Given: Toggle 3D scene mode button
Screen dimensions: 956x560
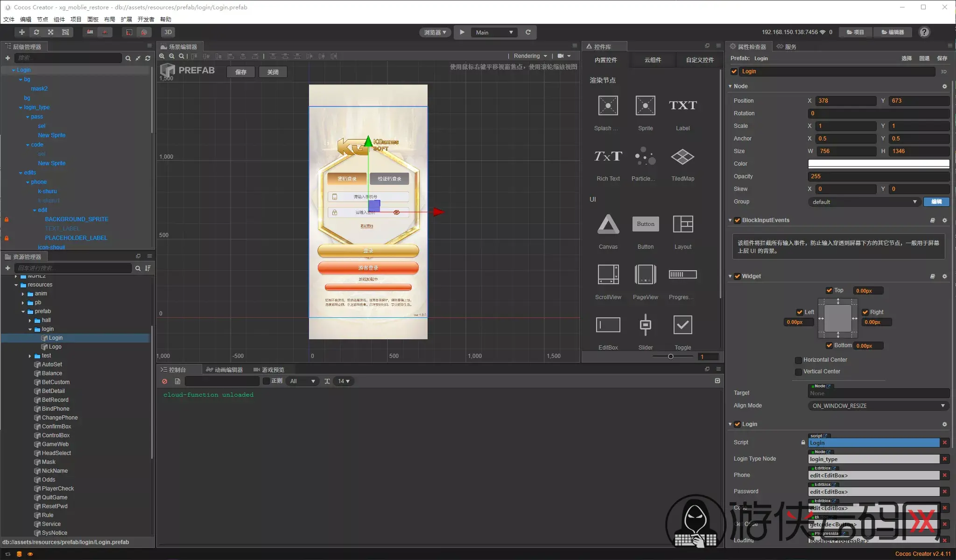Looking at the screenshot, I should [x=168, y=32].
